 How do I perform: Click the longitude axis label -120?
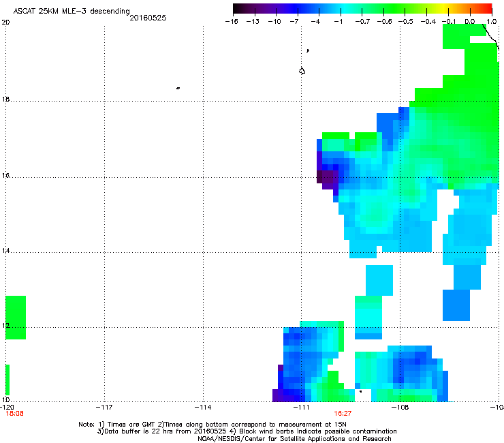click(x=7, y=408)
